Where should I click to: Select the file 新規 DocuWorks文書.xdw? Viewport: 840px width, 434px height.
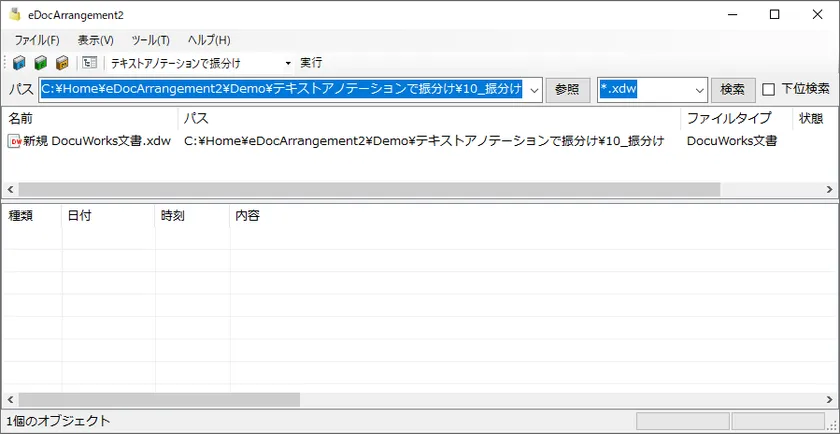(97, 141)
